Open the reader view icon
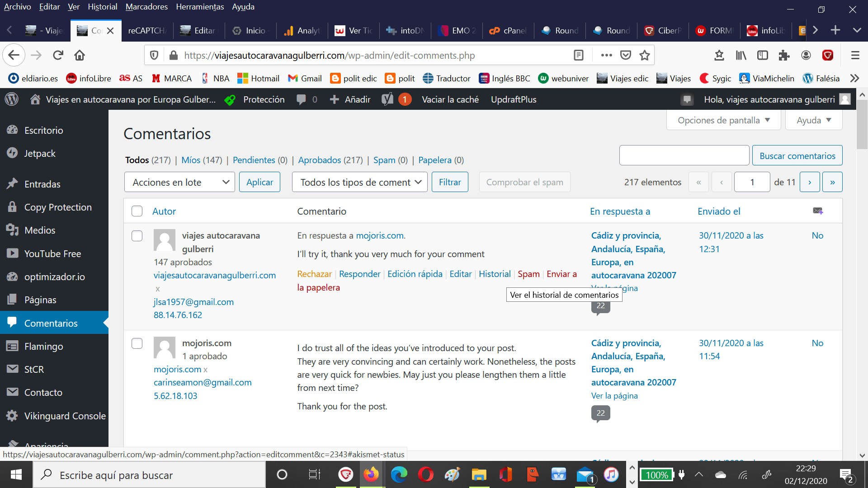The width and height of the screenshot is (868, 488). coord(578,55)
